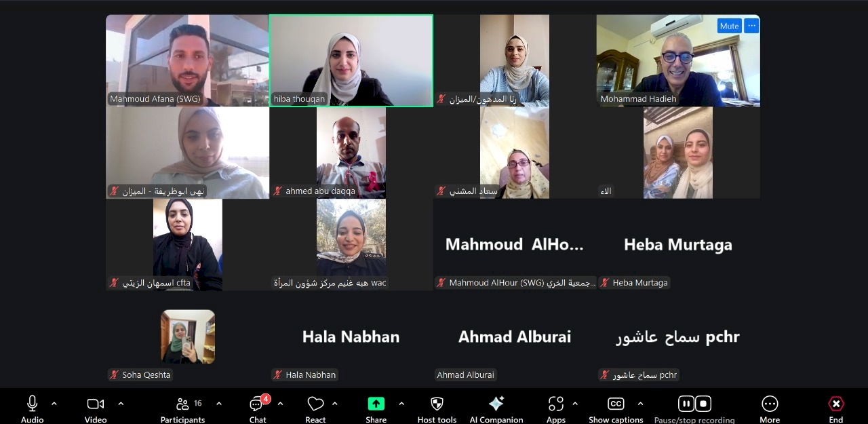Viewport: 868px width, 424px height.
Task: Expand the arrow next to Share
Action: tap(401, 404)
